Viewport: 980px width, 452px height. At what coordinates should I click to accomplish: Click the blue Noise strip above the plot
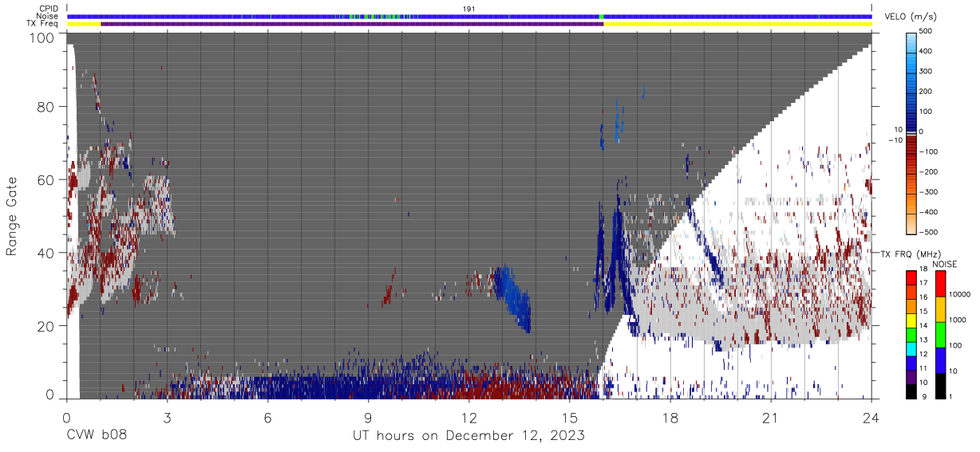pyautogui.click(x=469, y=16)
